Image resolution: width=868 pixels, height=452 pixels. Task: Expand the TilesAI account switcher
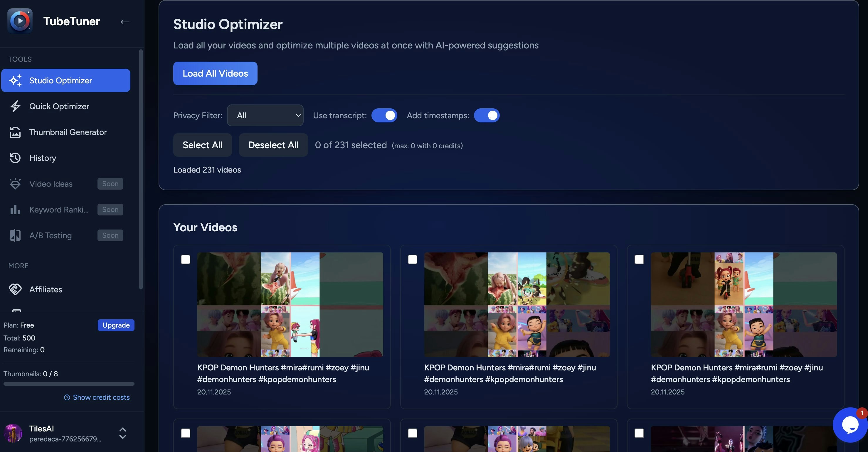(123, 433)
